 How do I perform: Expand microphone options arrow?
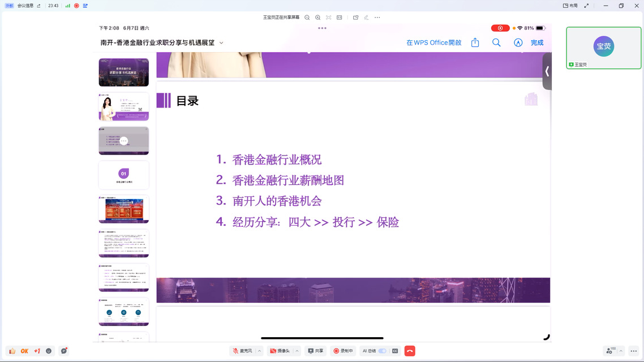(x=260, y=351)
